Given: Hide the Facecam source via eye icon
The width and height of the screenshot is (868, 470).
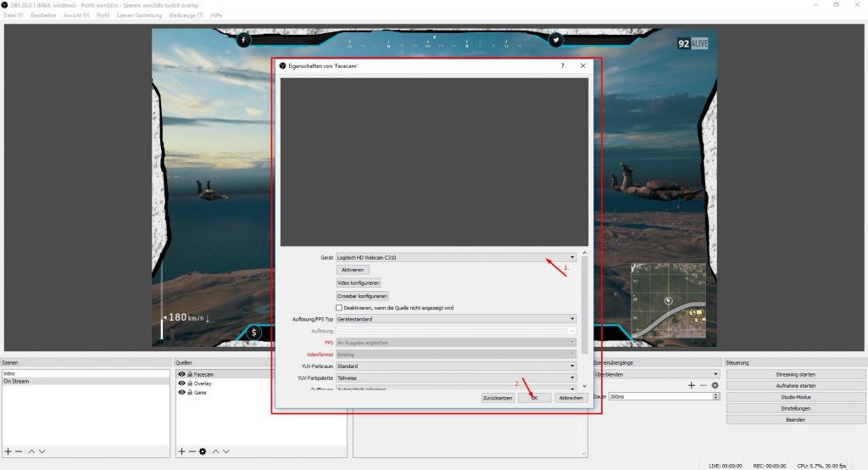Looking at the screenshot, I should coord(181,374).
